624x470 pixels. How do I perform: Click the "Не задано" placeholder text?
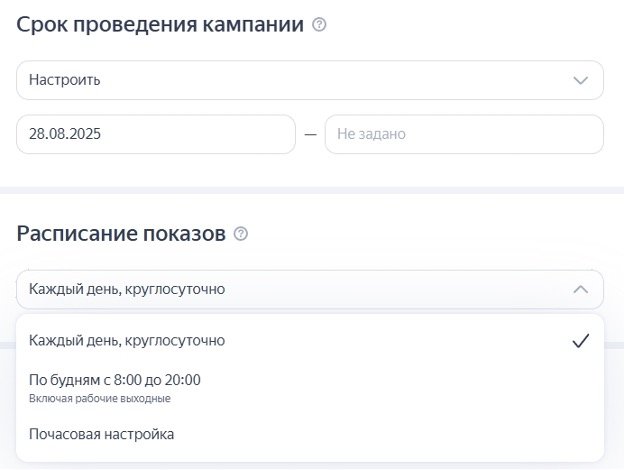tap(371, 134)
